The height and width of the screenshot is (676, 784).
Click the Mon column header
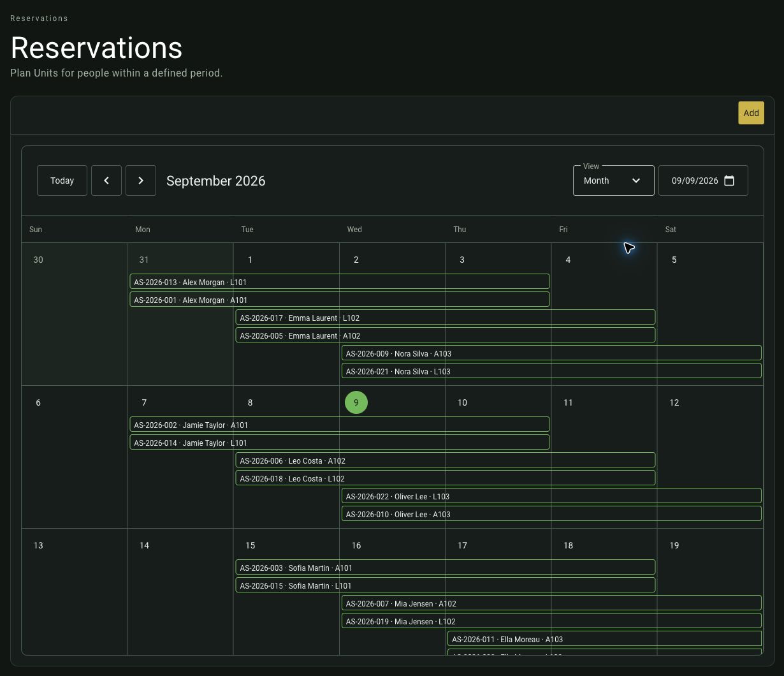pyautogui.click(x=143, y=229)
